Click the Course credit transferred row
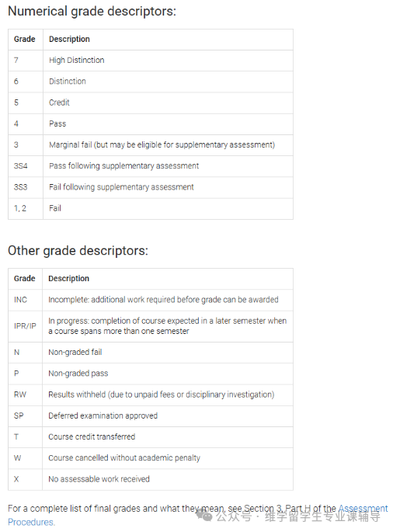The image size is (393, 532). point(151,436)
